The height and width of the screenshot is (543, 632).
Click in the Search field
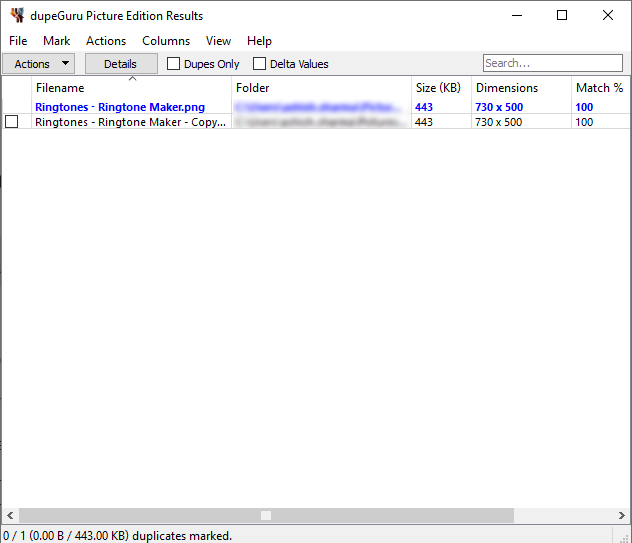point(552,64)
